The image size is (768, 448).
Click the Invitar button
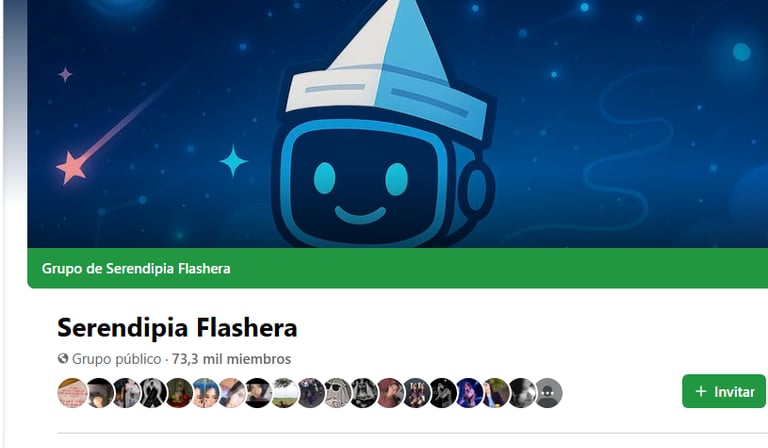coord(723,391)
